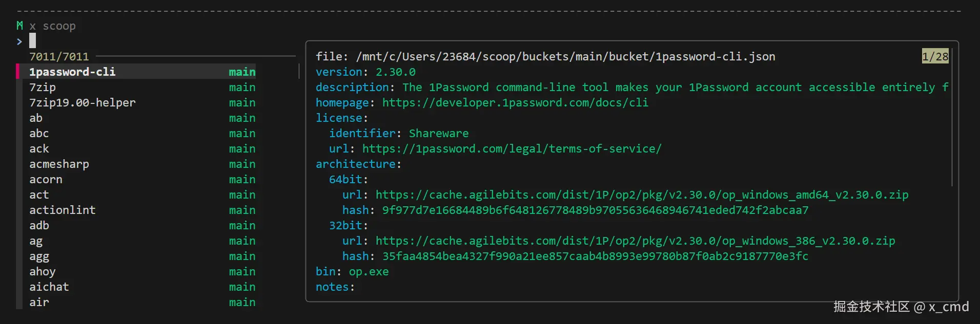The width and height of the screenshot is (980, 324).
Task: Click the 7011/7011 match counter
Action: (x=59, y=56)
